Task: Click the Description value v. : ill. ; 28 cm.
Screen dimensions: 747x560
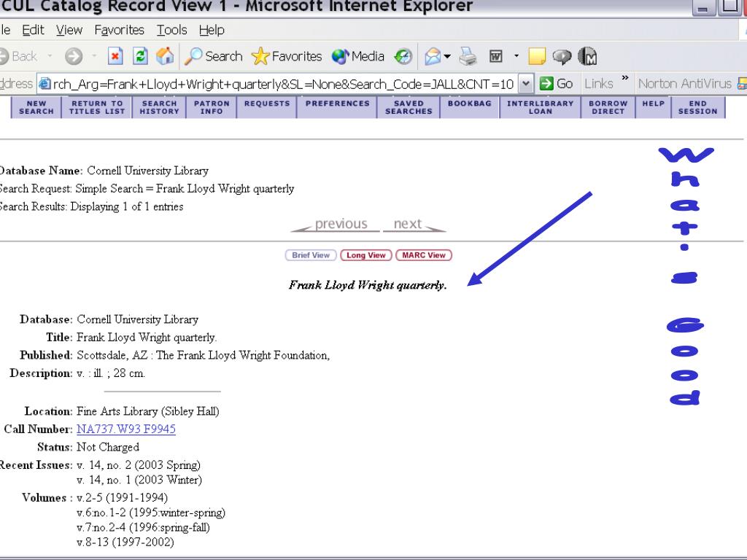Action: pyautogui.click(x=111, y=373)
